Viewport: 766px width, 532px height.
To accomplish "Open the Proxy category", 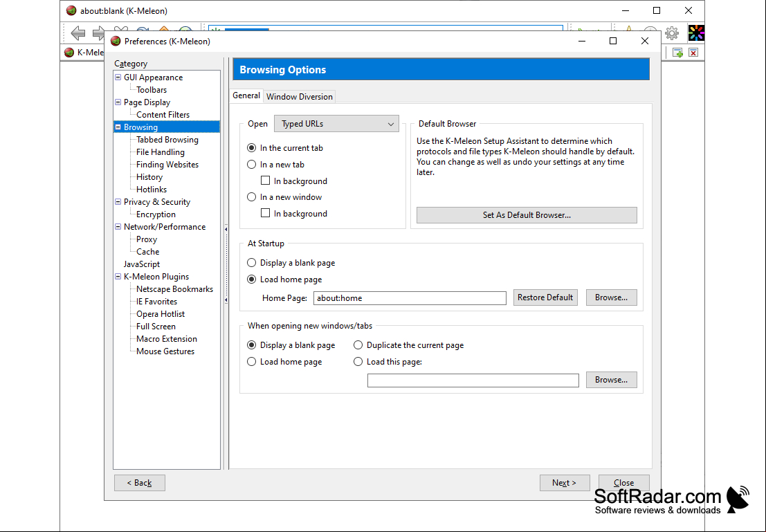I will (x=147, y=239).
